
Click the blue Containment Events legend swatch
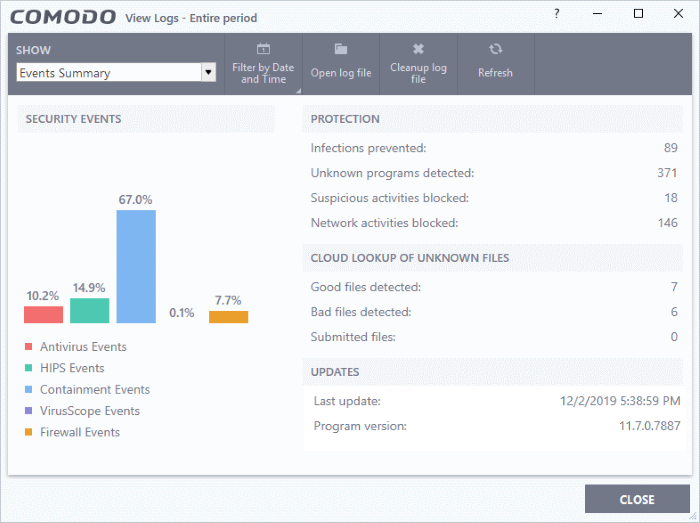[29, 390]
